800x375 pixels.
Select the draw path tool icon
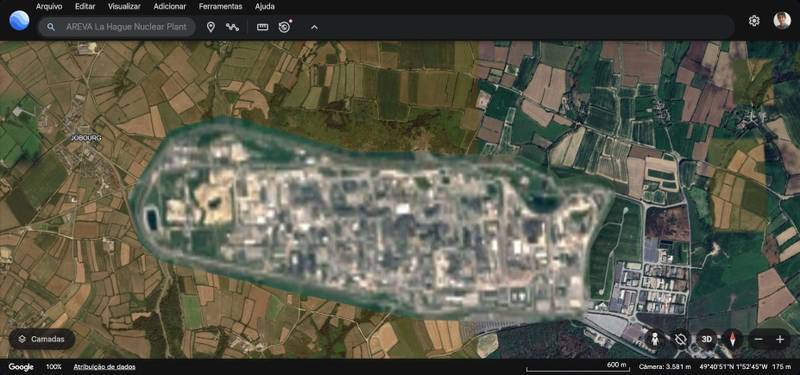tap(232, 27)
